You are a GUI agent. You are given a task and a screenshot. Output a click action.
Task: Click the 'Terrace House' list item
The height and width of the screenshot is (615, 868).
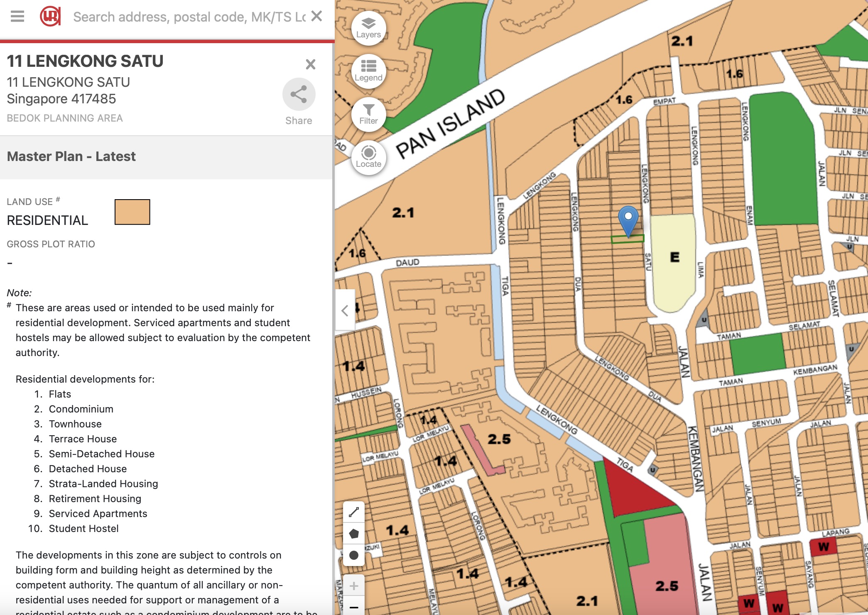pyautogui.click(x=83, y=439)
